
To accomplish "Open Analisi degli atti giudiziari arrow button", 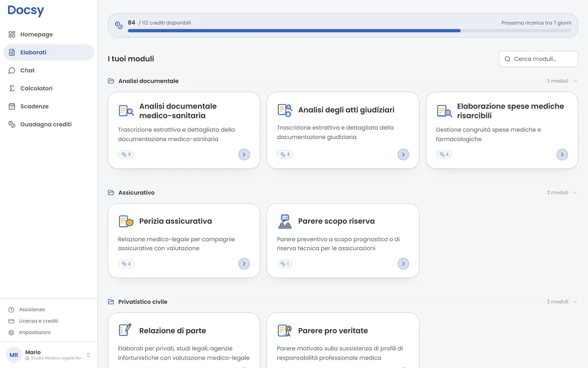I will click(403, 155).
